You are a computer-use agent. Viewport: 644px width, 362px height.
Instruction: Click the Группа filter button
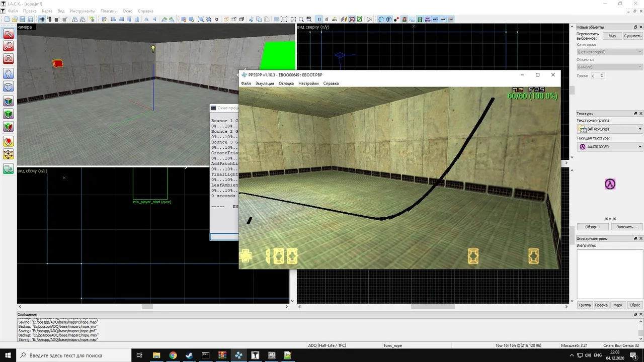(x=585, y=305)
